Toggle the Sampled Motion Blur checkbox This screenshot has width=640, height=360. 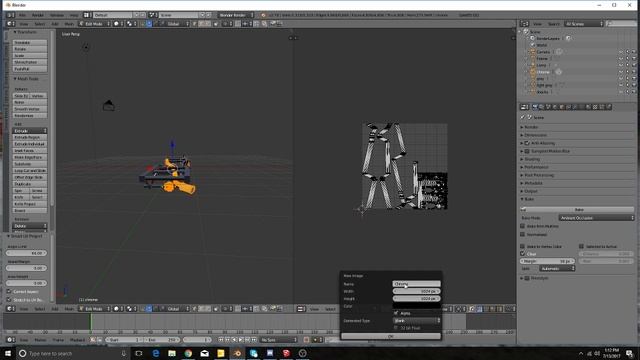pos(527,151)
